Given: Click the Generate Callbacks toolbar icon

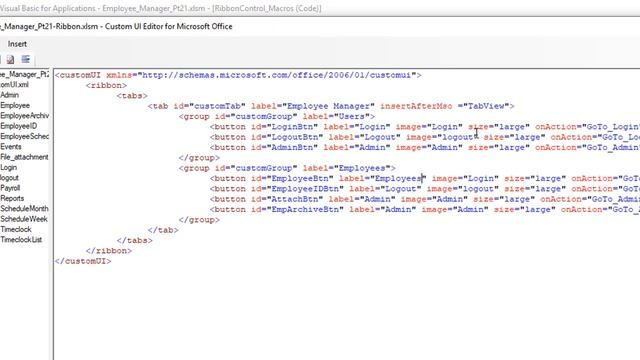Looking at the screenshot, I should coord(26,59).
